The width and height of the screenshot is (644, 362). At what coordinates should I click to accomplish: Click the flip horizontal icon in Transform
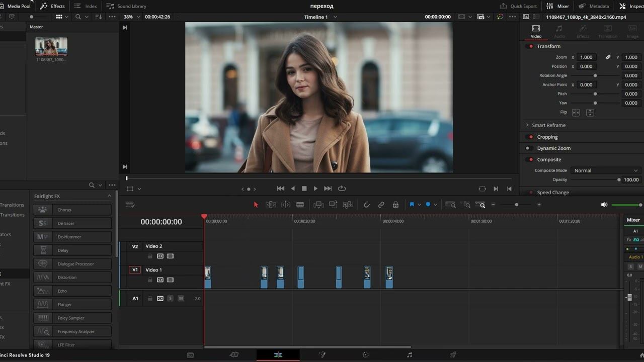click(576, 113)
